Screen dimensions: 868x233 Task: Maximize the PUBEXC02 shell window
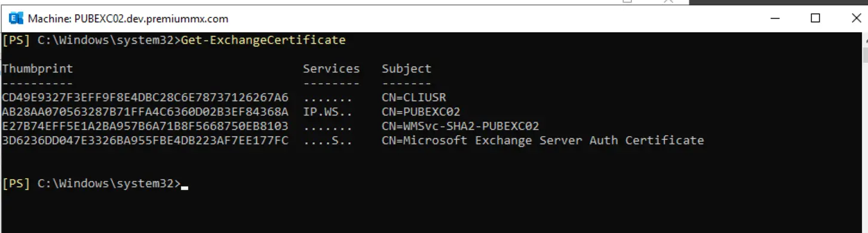[815, 18]
